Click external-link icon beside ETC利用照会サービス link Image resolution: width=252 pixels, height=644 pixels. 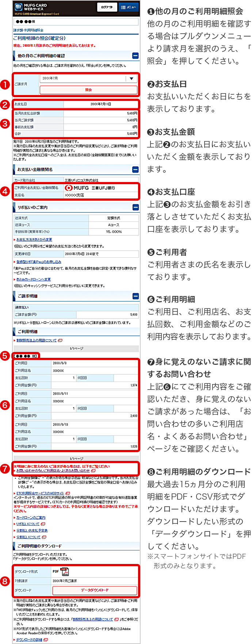[68, 493]
